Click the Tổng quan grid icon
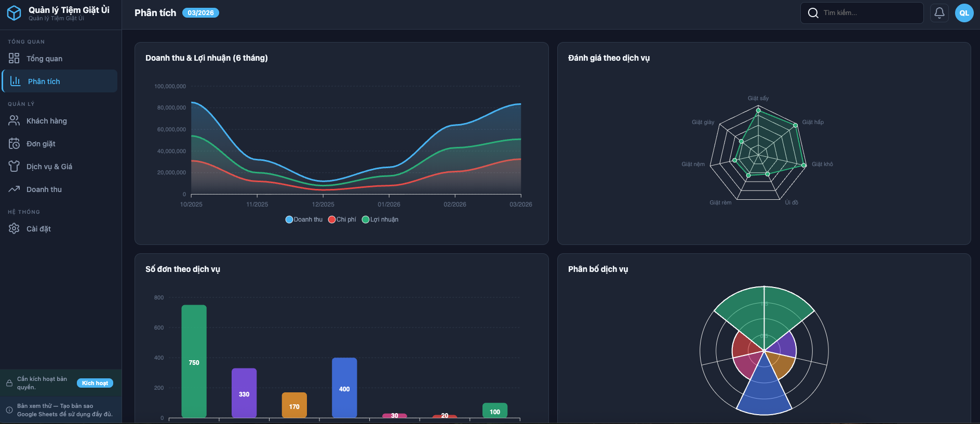 (x=14, y=59)
